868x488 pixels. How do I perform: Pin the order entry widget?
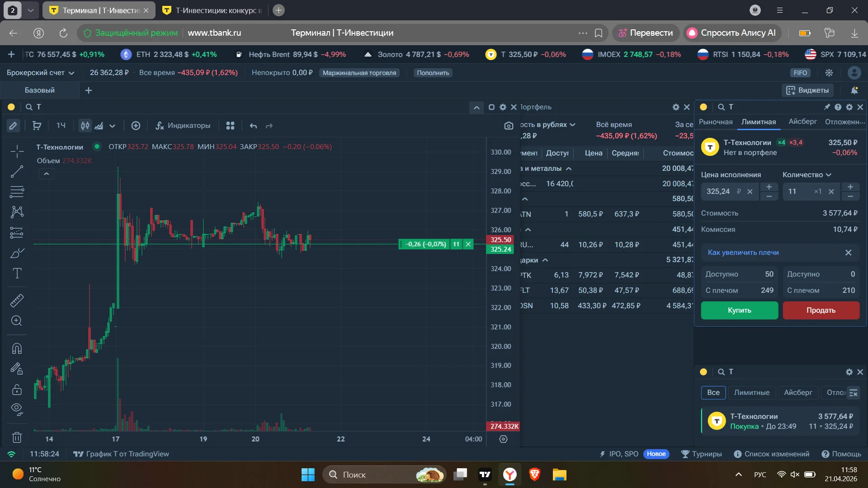pos(827,107)
